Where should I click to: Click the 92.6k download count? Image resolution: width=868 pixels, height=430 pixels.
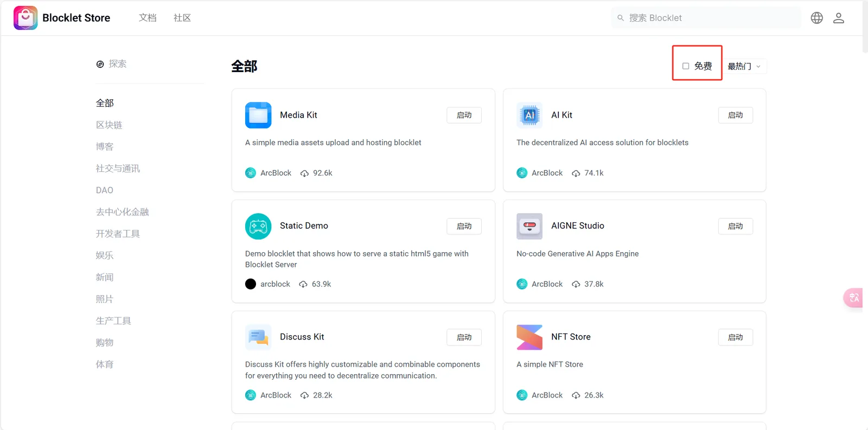[322, 173]
